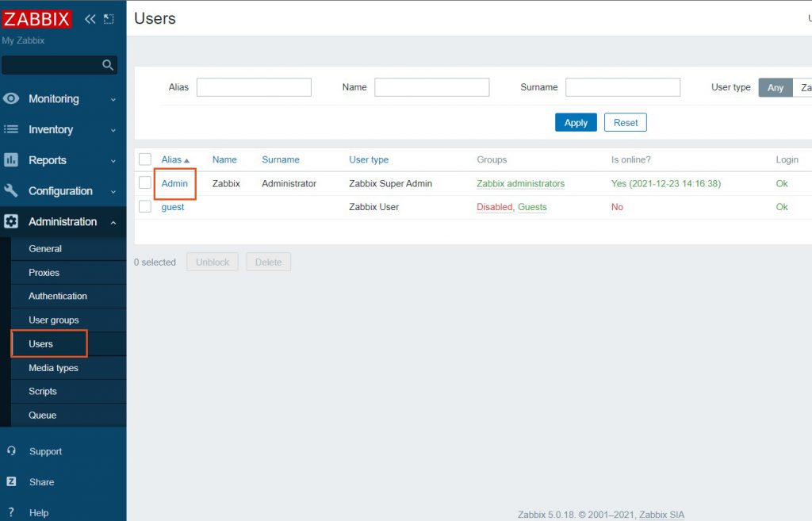Click the Alias sort arrow icon
This screenshot has width=812, height=521.
tap(186, 160)
